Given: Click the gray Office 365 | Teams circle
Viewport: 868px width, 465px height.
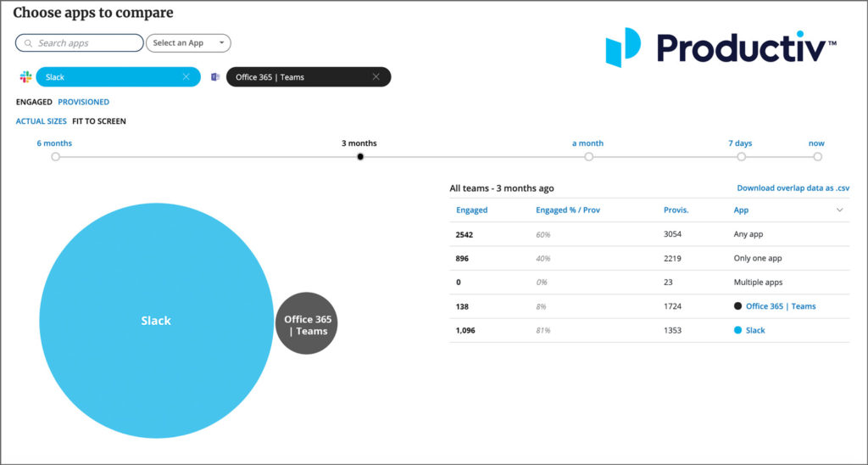Looking at the screenshot, I should point(307,323).
